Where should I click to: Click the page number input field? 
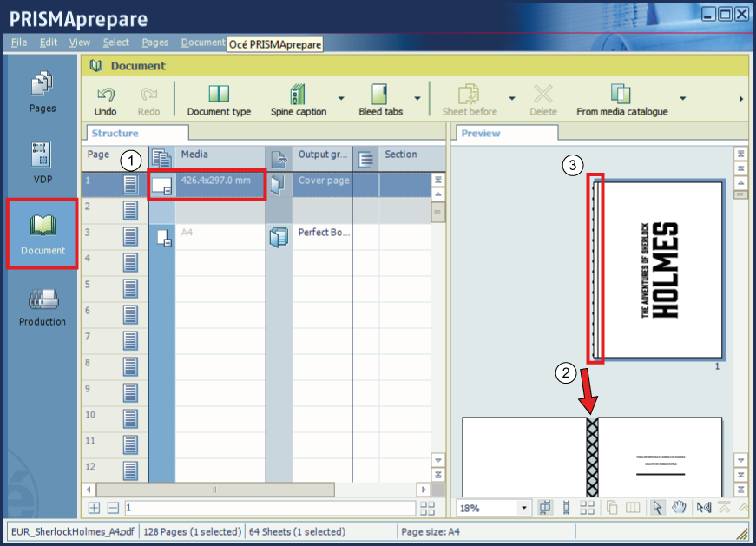coord(269,508)
